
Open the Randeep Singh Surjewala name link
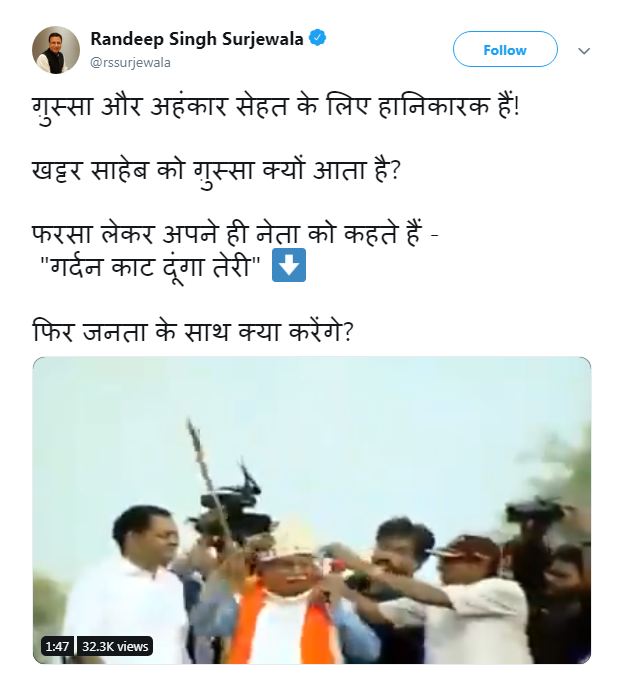198,39
